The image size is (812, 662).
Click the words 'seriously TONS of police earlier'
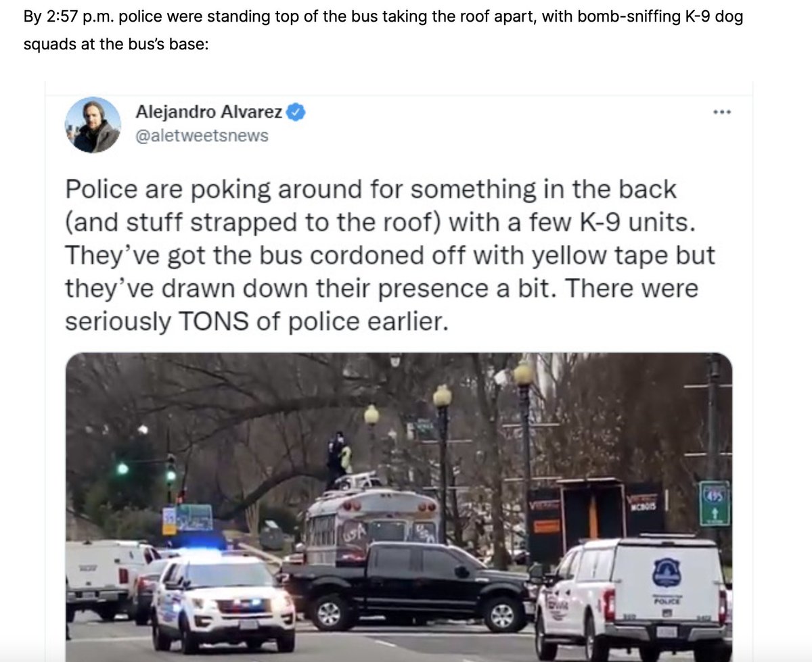click(x=256, y=323)
